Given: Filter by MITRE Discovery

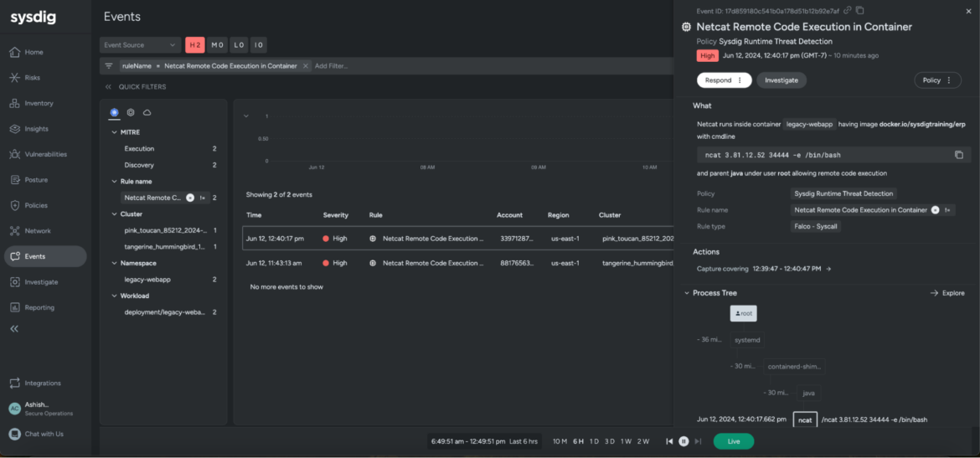Looking at the screenshot, I should pos(139,165).
